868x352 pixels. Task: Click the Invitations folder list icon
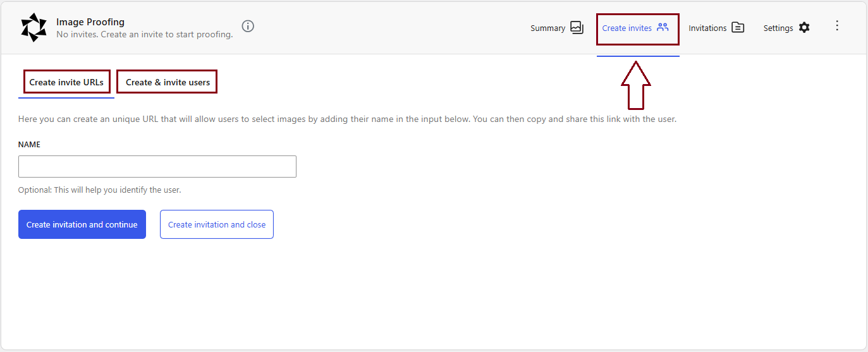point(738,27)
